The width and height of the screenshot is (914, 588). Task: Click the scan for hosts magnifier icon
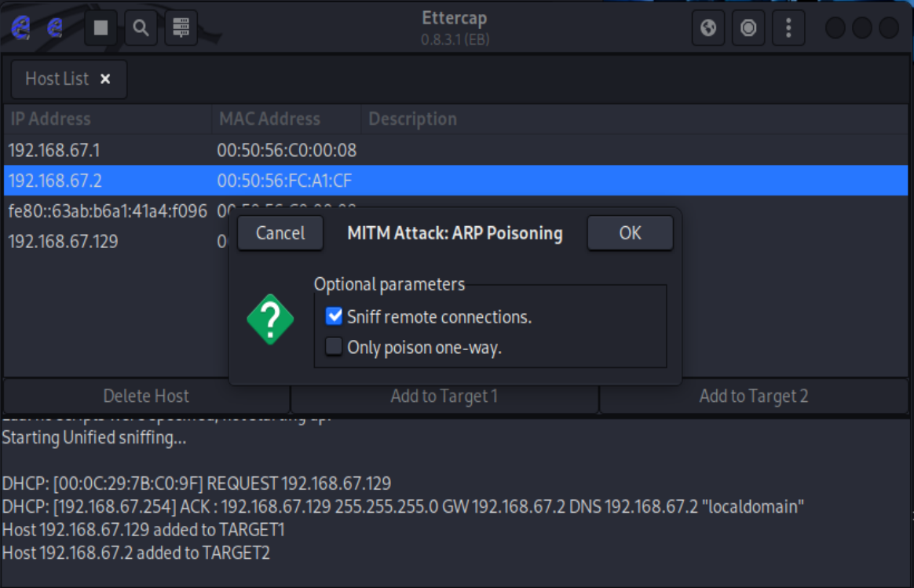[141, 28]
